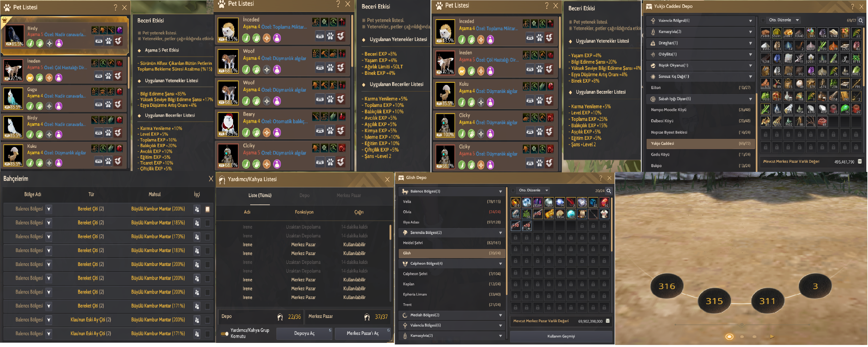Click the coin stack icon beside 69,902,398,000
868x347 pixels.
[608, 321]
